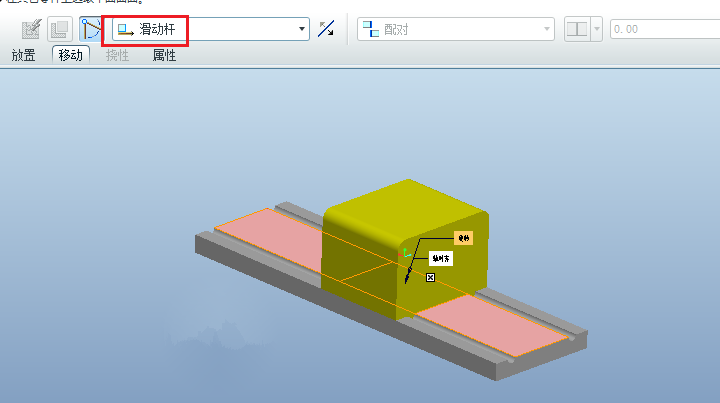
Task: Open the 放置 tab
Action: pyautogui.click(x=23, y=56)
